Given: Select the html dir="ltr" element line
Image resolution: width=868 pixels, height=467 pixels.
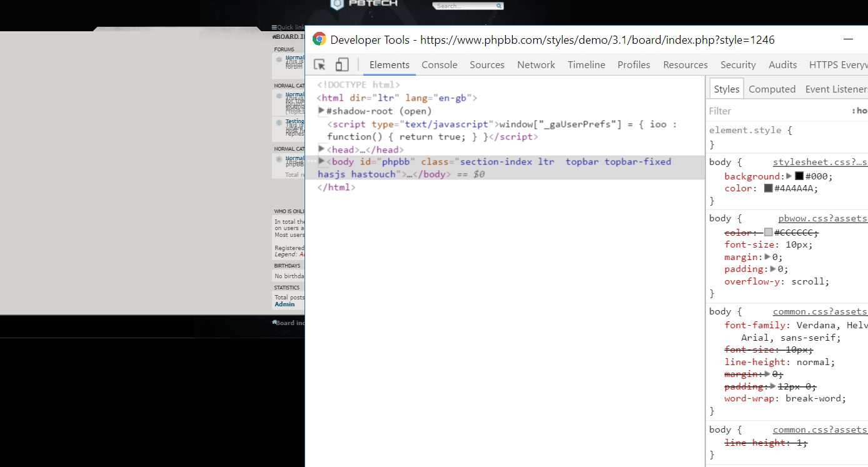Looking at the screenshot, I should [397, 98].
